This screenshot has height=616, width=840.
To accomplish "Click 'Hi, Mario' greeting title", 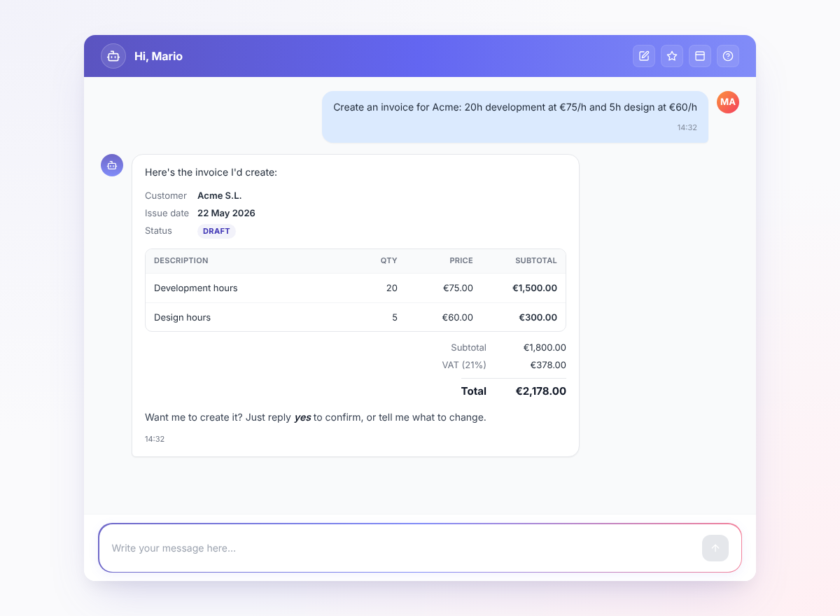I will (158, 56).
